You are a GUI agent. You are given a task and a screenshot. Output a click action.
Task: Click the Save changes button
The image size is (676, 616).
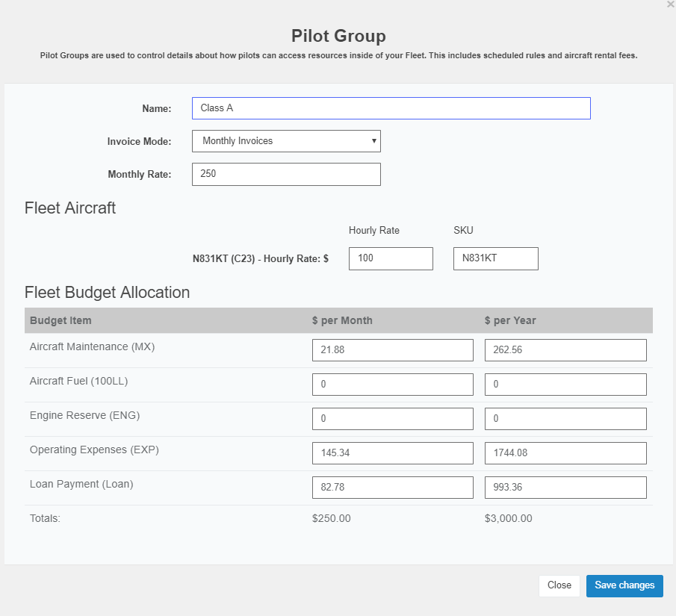pyautogui.click(x=624, y=586)
